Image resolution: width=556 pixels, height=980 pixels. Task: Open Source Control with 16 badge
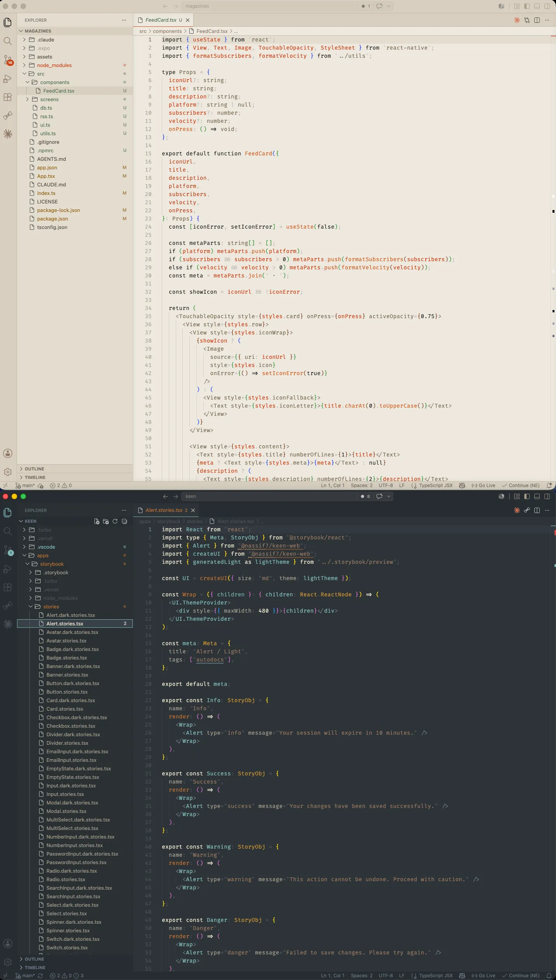click(x=8, y=60)
